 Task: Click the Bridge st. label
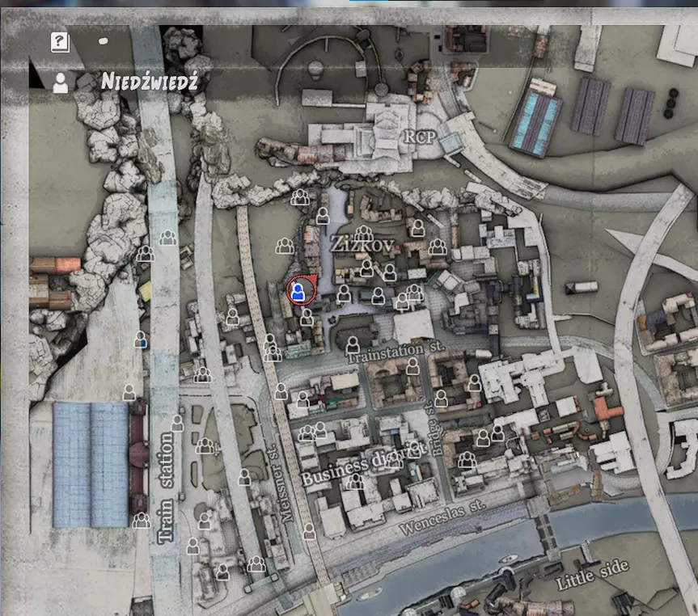click(434, 429)
